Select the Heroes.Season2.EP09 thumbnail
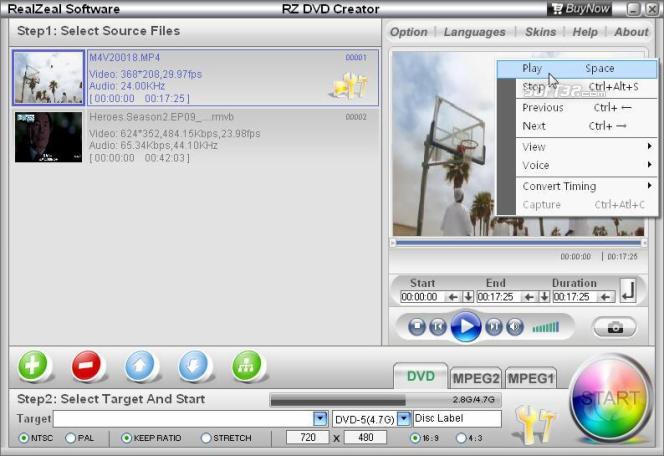The image size is (664, 456). [49, 137]
